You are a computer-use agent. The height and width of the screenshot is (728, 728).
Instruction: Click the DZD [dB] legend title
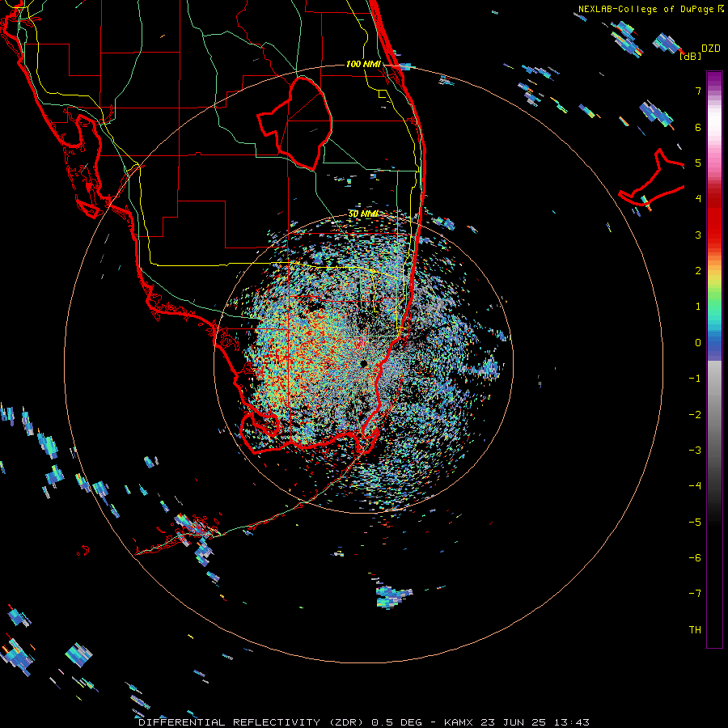pos(700,52)
